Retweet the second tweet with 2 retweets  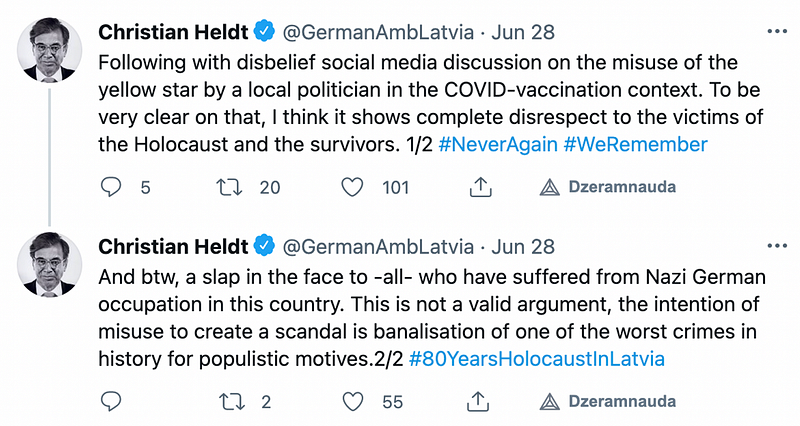pyautogui.click(x=232, y=401)
